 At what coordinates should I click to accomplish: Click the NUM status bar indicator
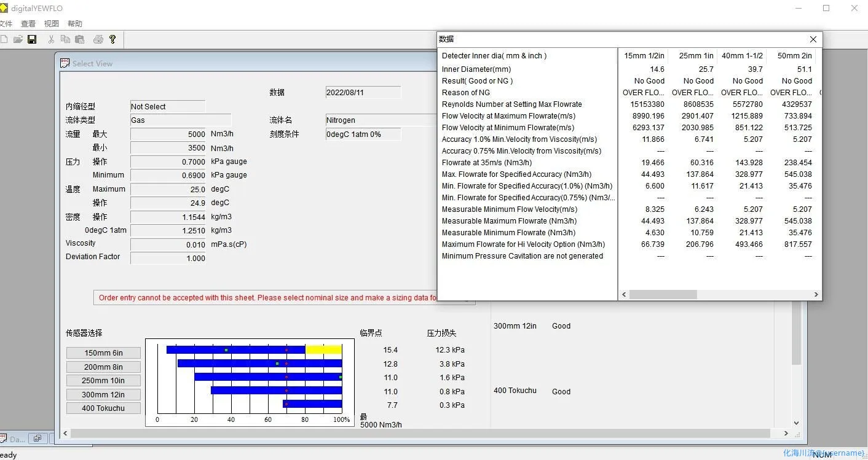click(822, 455)
